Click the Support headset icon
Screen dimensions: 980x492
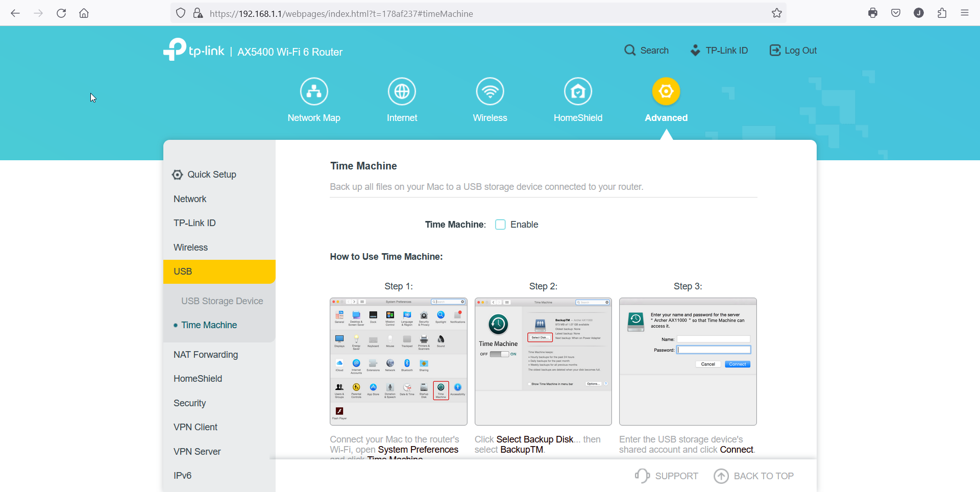click(642, 476)
